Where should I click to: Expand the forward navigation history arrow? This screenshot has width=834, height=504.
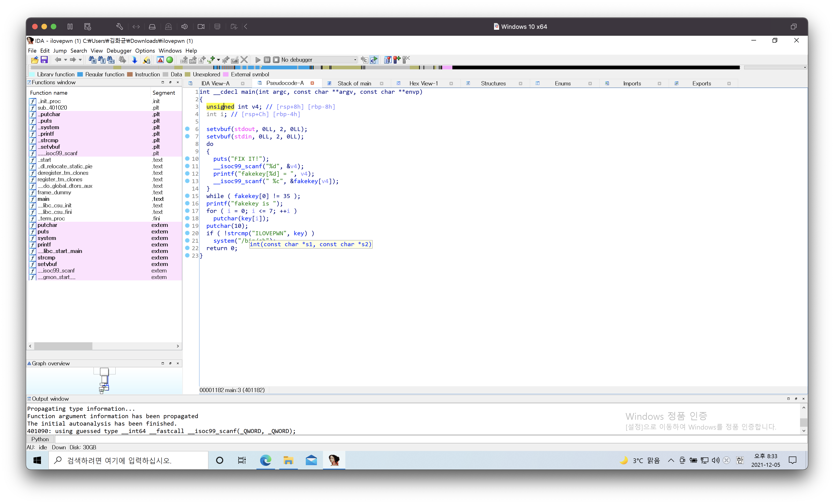click(x=80, y=60)
